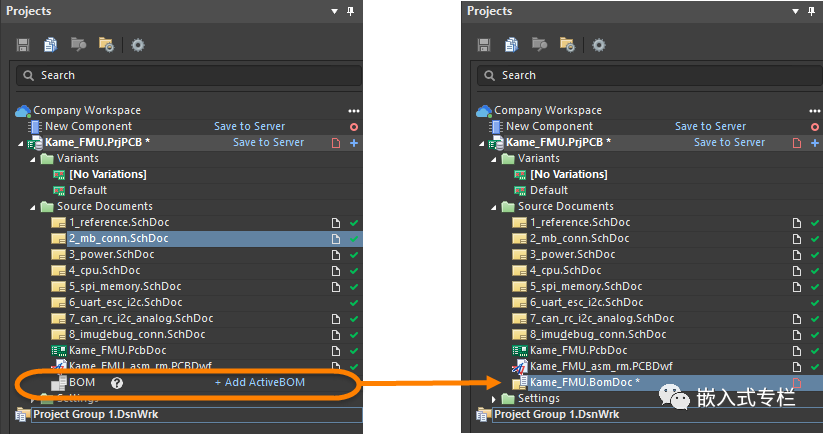Select Default variant in left panel
This screenshot has width=823, height=434.
pyautogui.click(x=88, y=190)
